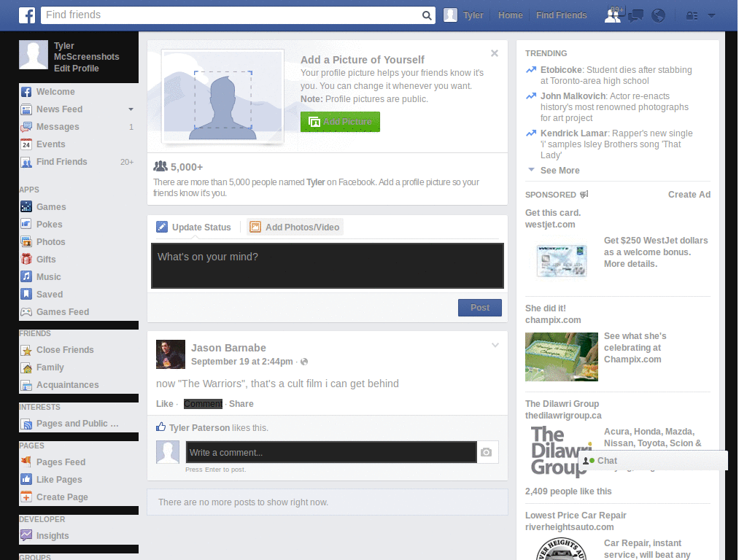The image size is (747, 560).
Task: Open Music app icon
Action: pyautogui.click(x=26, y=276)
